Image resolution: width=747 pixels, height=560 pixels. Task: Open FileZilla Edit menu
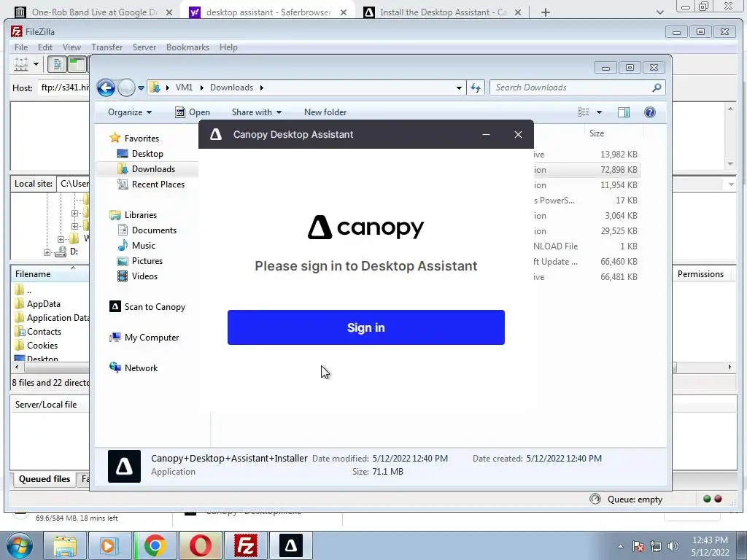[x=45, y=47]
